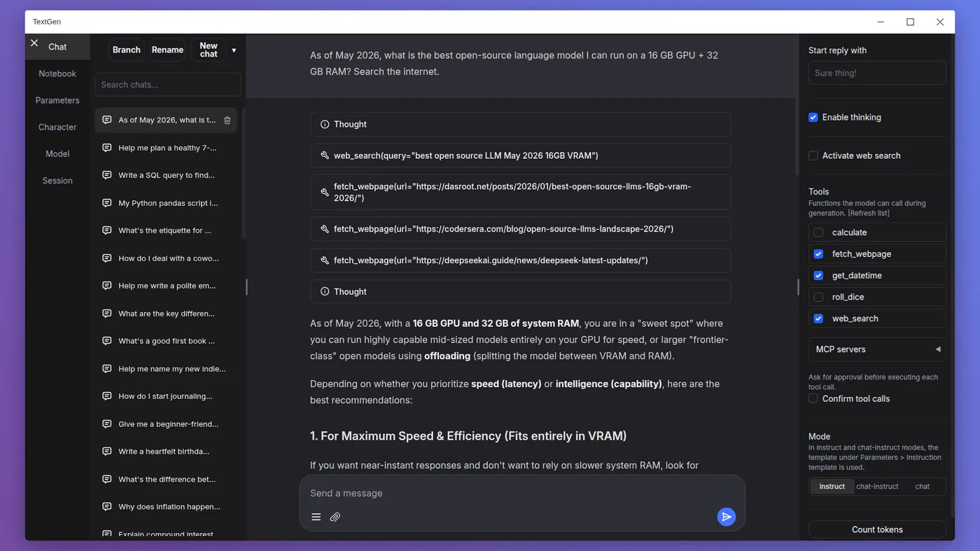Image resolution: width=980 pixels, height=551 pixels.
Task: Open the Character tab
Action: (57, 127)
